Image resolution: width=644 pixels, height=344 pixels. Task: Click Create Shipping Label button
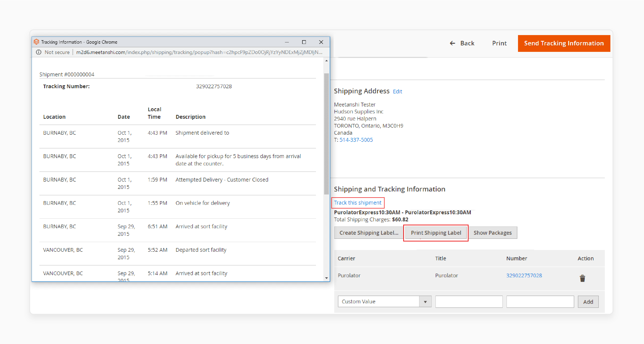[369, 233]
